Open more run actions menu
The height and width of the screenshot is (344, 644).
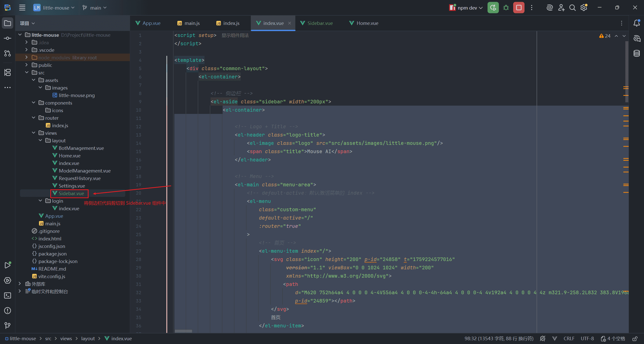532,8
